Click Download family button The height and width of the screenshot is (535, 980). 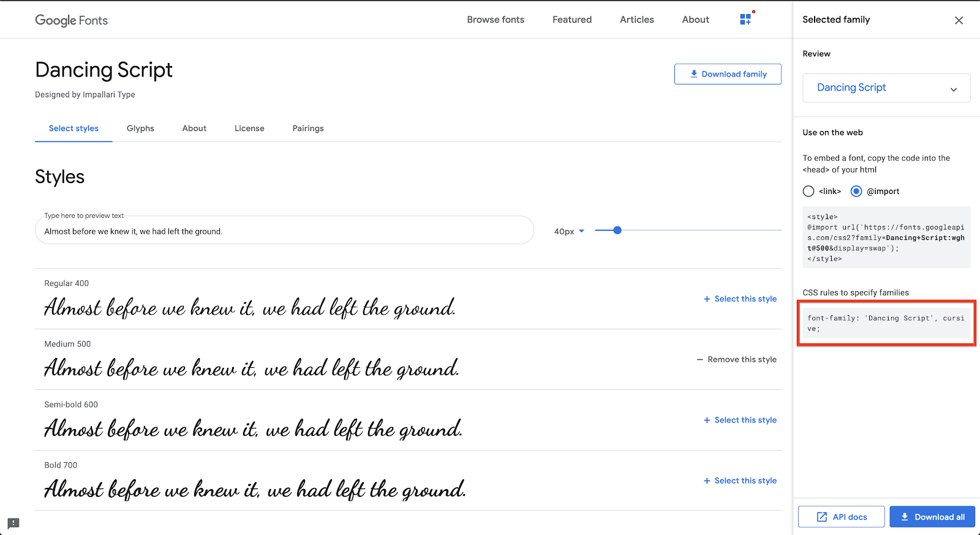728,74
